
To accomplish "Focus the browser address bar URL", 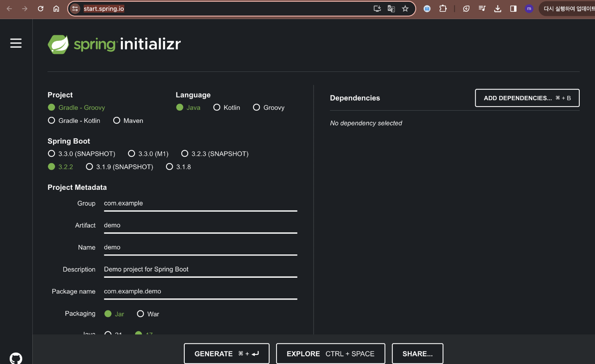I will (104, 9).
